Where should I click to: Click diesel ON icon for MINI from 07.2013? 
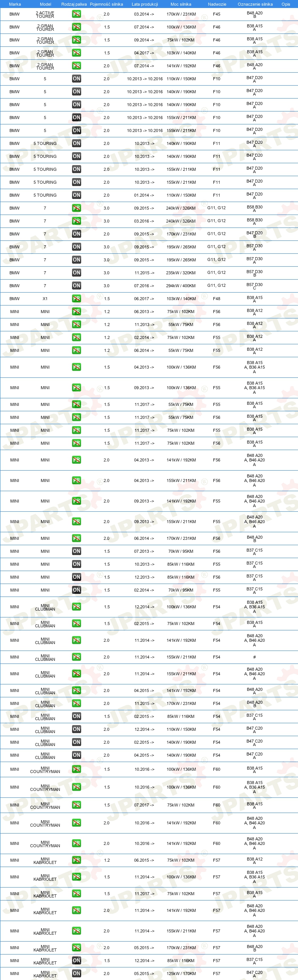(x=77, y=551)
